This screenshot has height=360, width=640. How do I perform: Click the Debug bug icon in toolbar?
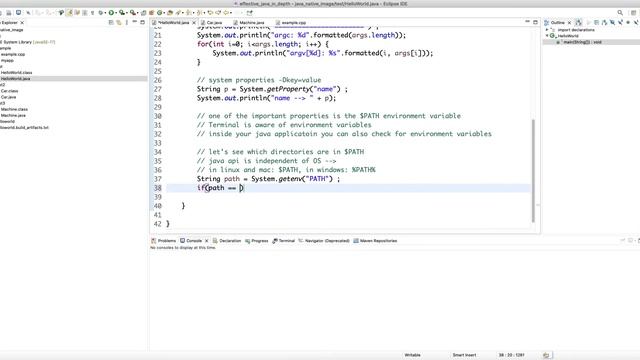click(x=100, y=13)
